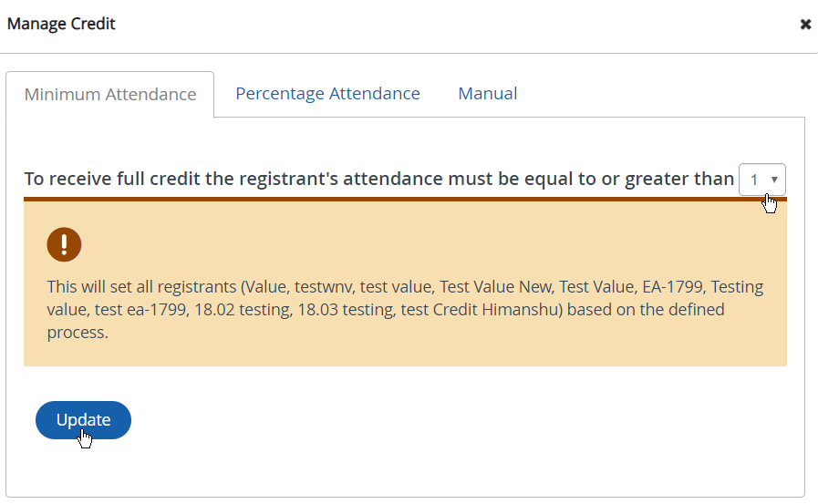
Task: Click the orange exclamation warning icon
Action: point(64,244)
